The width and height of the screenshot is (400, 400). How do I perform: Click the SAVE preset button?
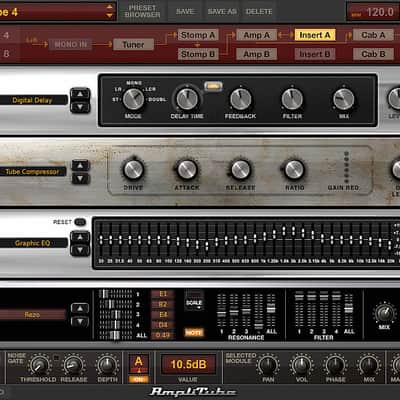[x=185, y=11]
